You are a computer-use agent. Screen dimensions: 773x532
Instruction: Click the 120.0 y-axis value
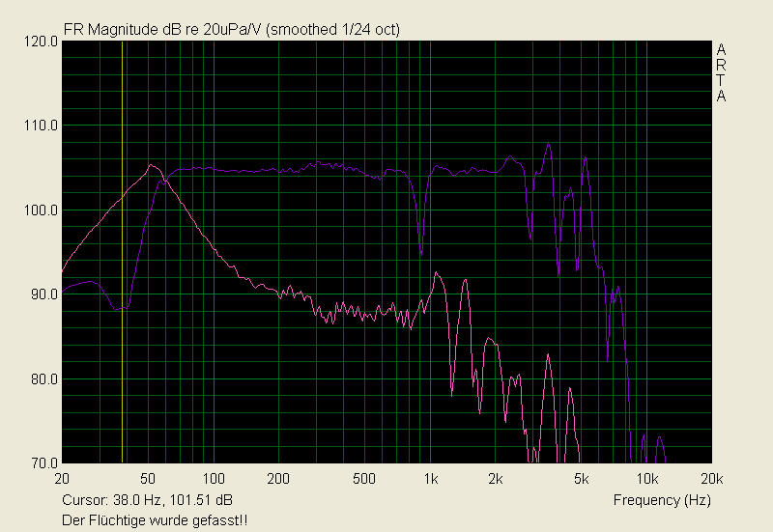(41, 42)
